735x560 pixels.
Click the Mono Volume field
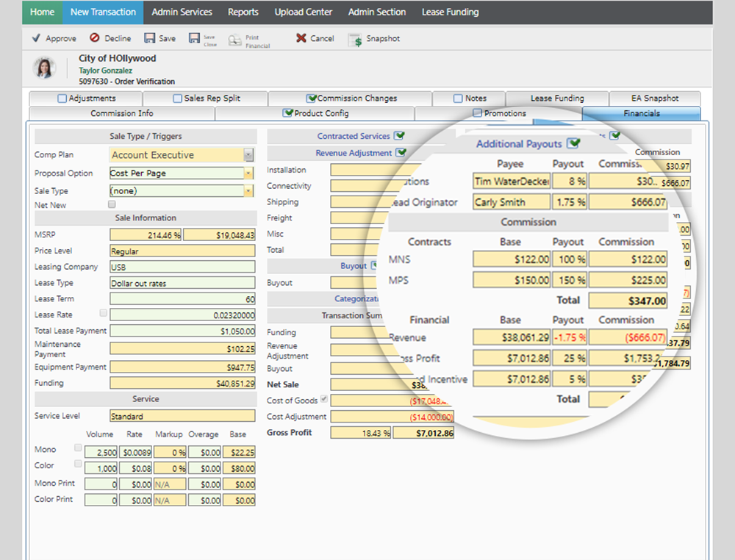coord(101,452)
